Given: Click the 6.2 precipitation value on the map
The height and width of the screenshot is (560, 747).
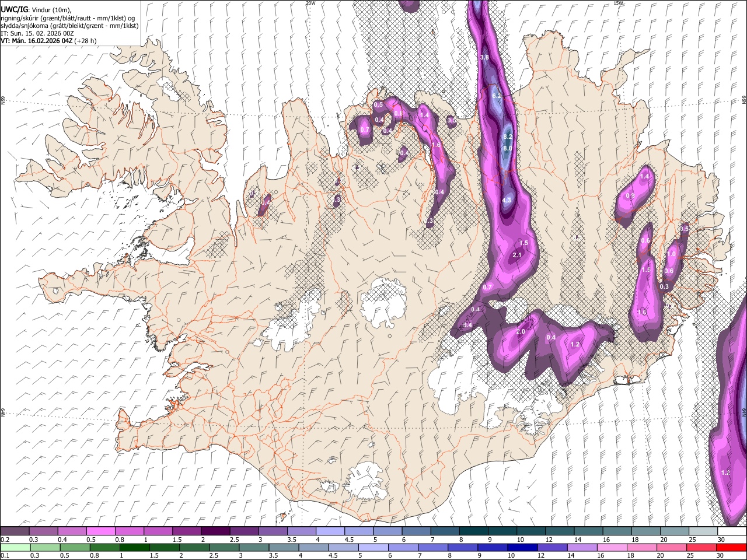Looking at the screenshot, I should point(497,95).
